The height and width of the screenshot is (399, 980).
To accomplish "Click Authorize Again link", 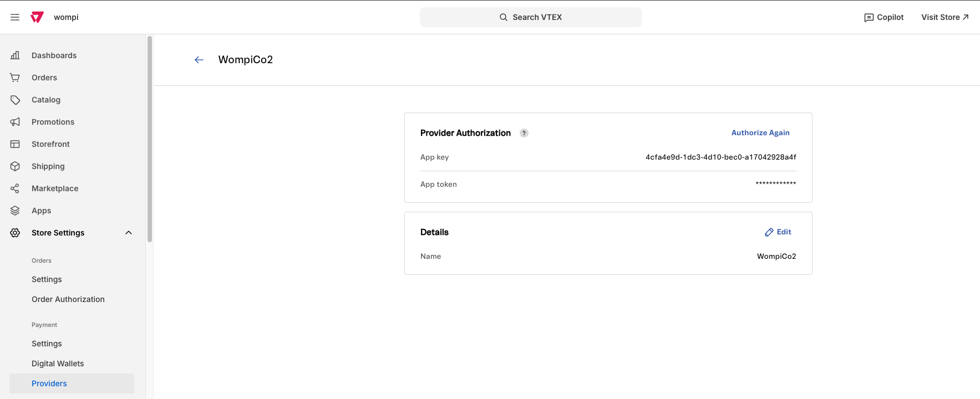I will point(760,133).
